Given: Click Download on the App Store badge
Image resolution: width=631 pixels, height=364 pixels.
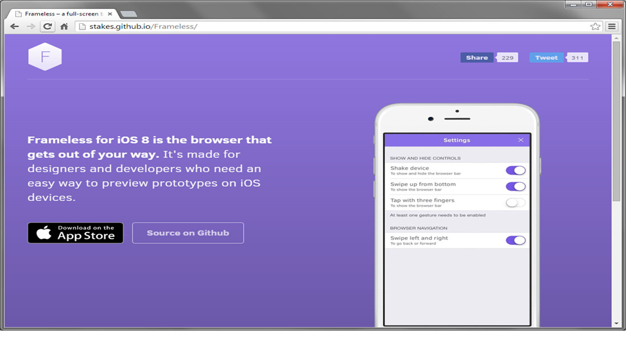Looking at the screenshot, I should coord(76,233).
